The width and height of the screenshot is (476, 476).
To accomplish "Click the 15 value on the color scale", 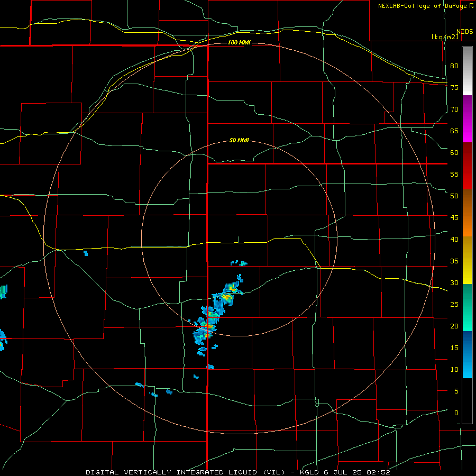I will pyautogui.click(x=454, y=348).
